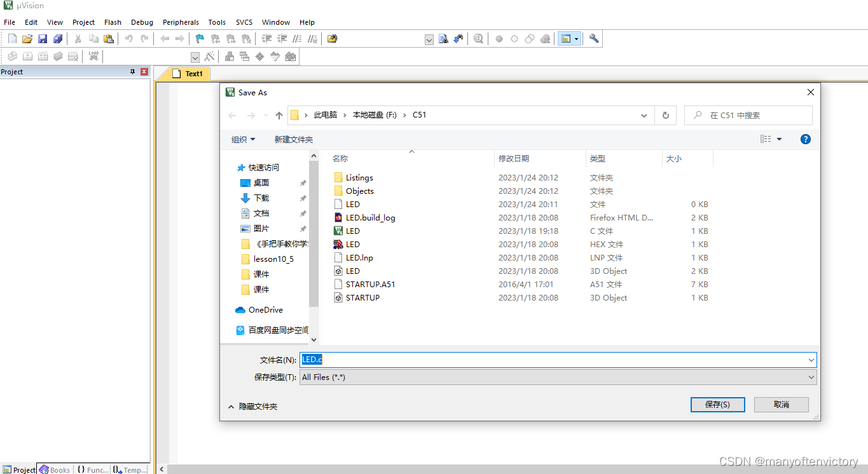The image size is (868, 474).
Task: Click the Target Options magic wand icon
Action: (x=209, y=57)
